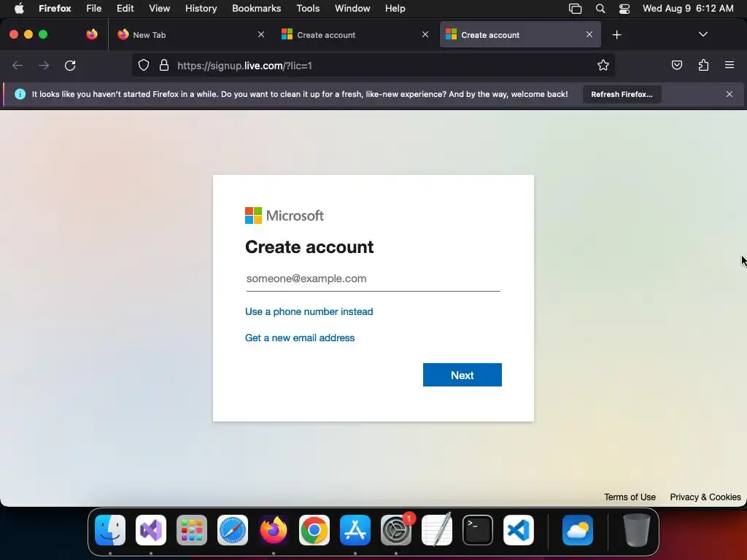Open Control Center from the menu bar
Image resolution: width=747 pixels, height=560 pixels.
pos(624,9)
